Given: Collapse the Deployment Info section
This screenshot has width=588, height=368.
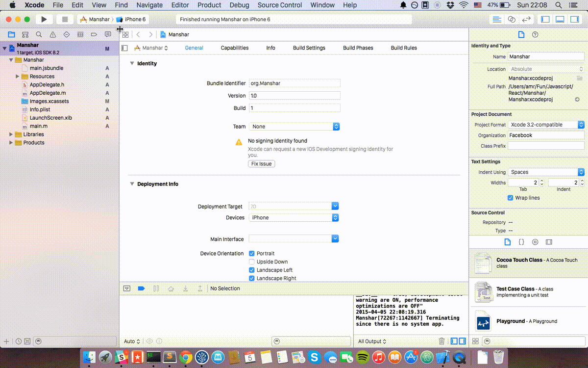Looking at the screenshot, I should [132, 184].
